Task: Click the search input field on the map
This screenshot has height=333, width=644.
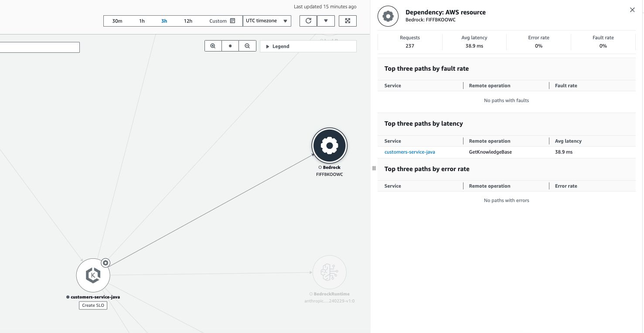Action: pos(40,47)
